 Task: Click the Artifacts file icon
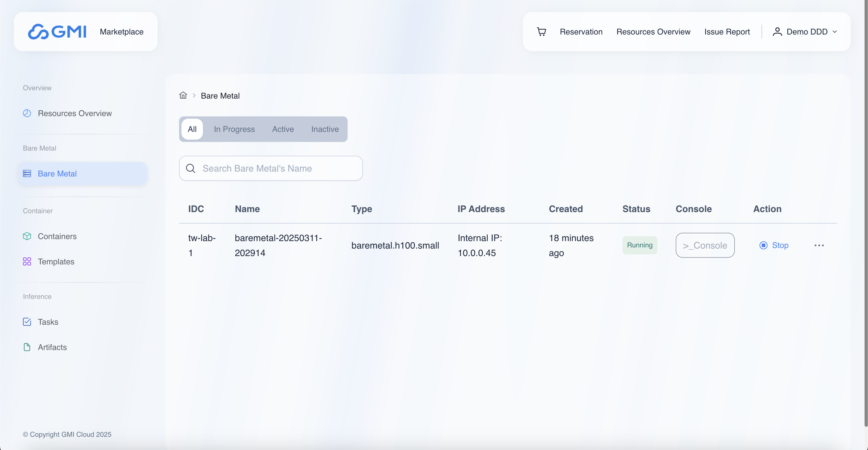pyautogui.click(x=27, y=347)
